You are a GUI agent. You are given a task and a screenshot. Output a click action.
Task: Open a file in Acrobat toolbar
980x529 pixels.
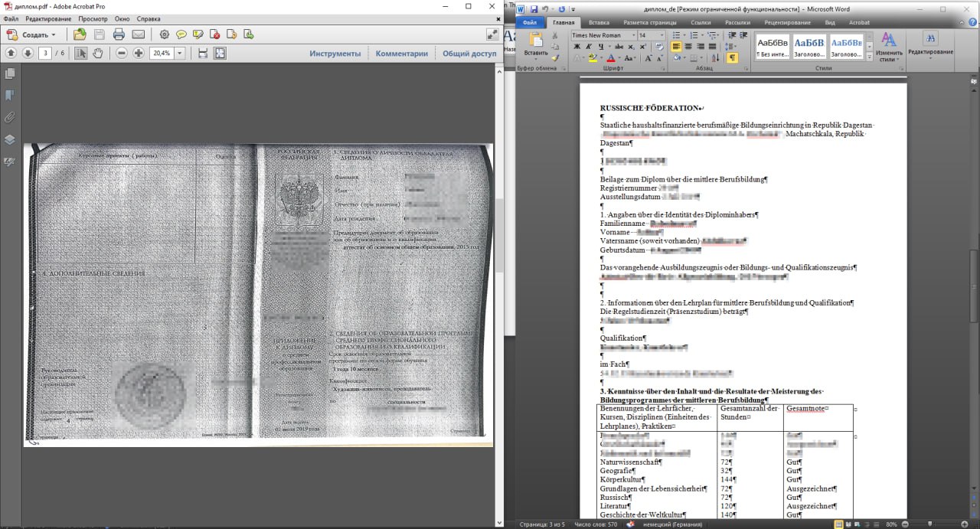click(x=80, y=34)
